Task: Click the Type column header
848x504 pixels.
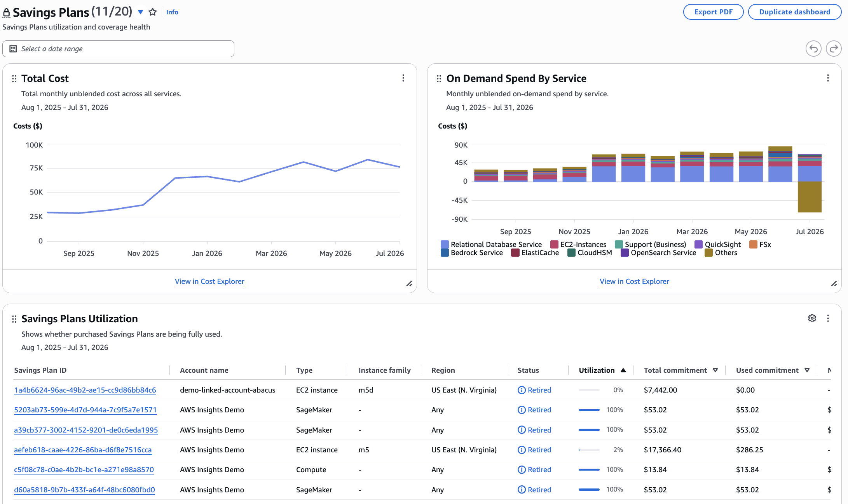Action: pos(304,370)
